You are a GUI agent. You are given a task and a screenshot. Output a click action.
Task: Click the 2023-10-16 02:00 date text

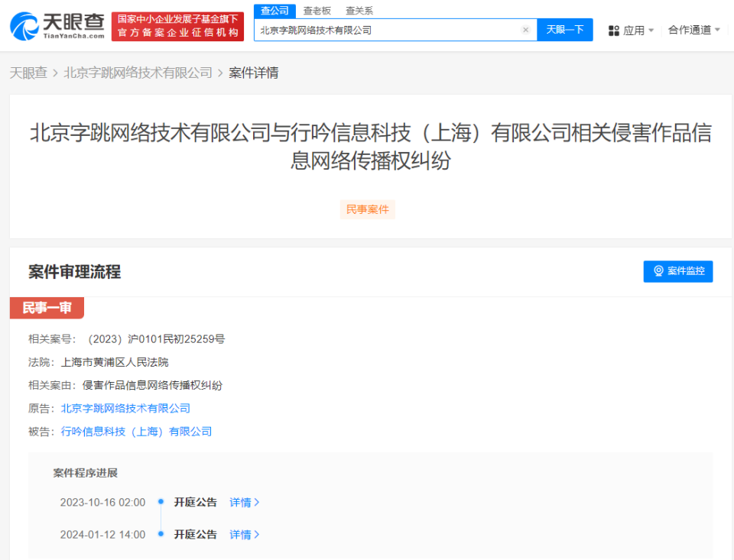tap(102, 503)
